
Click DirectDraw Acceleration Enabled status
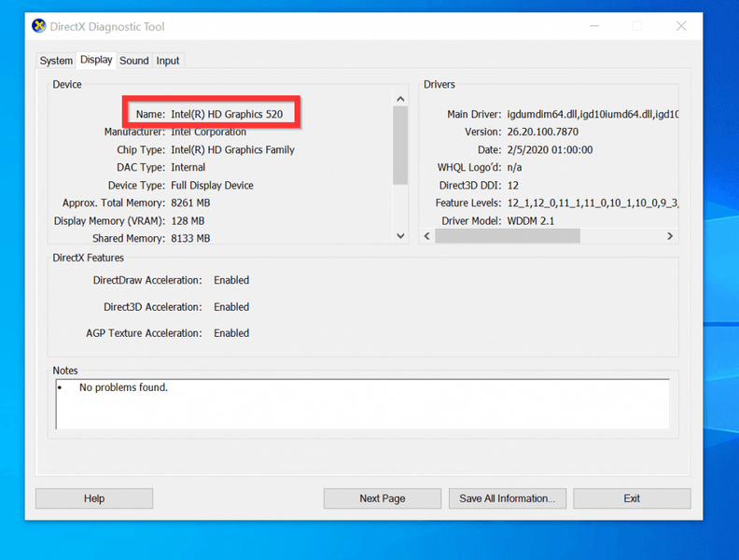tap(231, 280)
